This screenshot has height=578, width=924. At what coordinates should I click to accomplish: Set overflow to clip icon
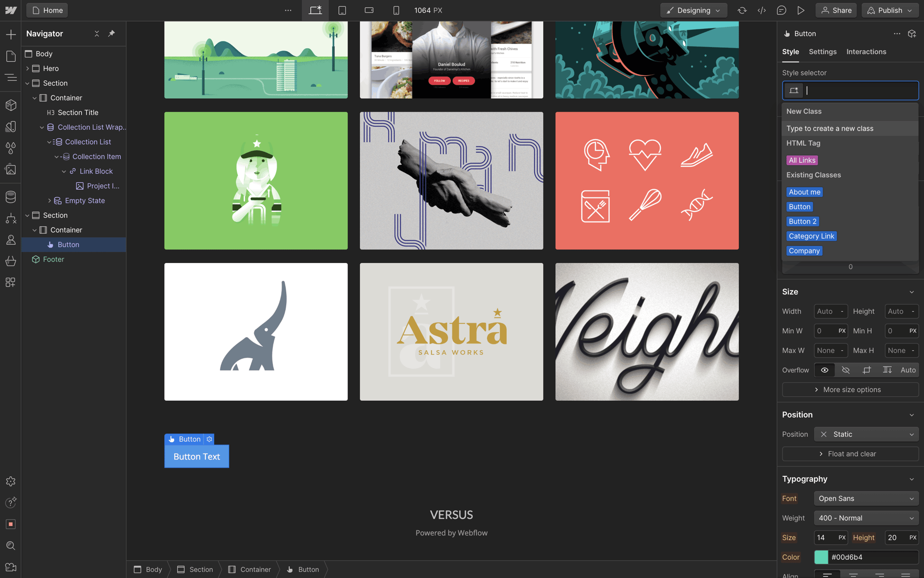(867, 370)
